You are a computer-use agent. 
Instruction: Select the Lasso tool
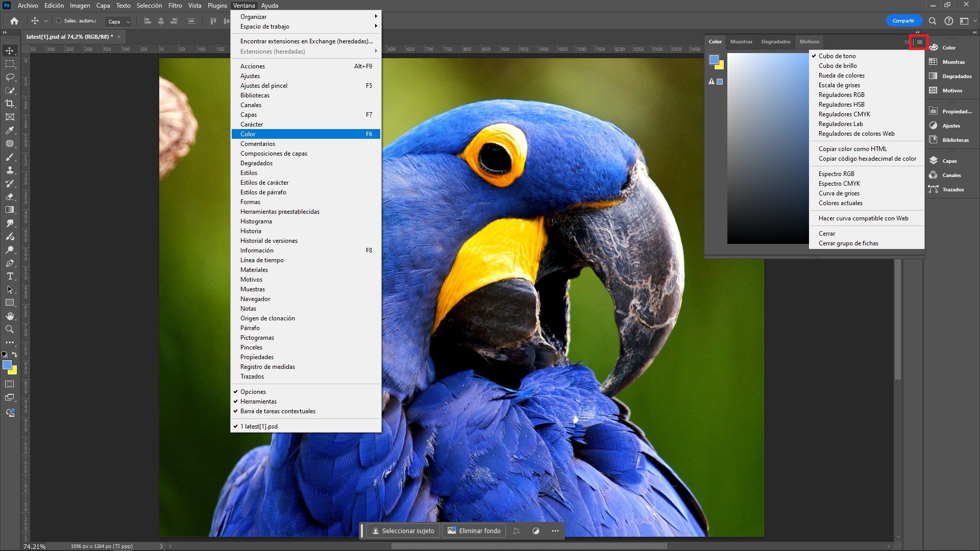(x=10, y=77)
